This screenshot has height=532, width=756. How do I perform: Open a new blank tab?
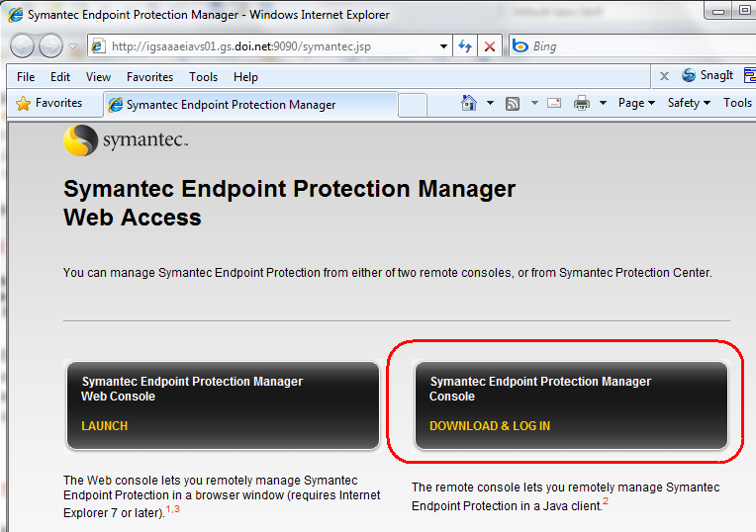pyautogui.click(x=413, y=105)
